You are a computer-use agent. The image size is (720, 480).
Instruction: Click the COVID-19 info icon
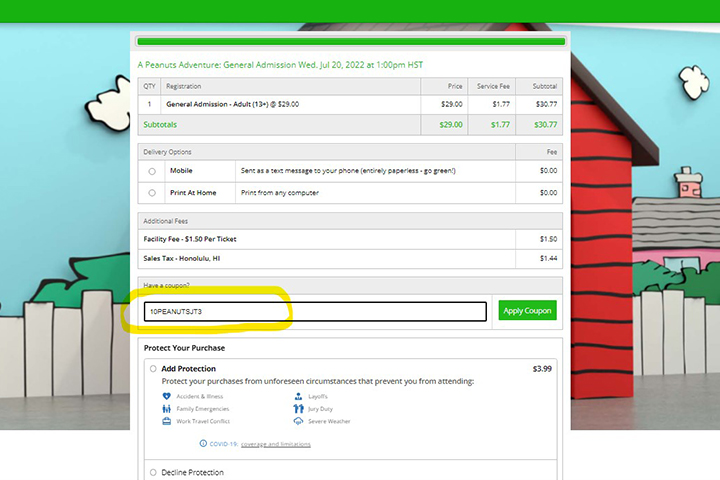203,443
